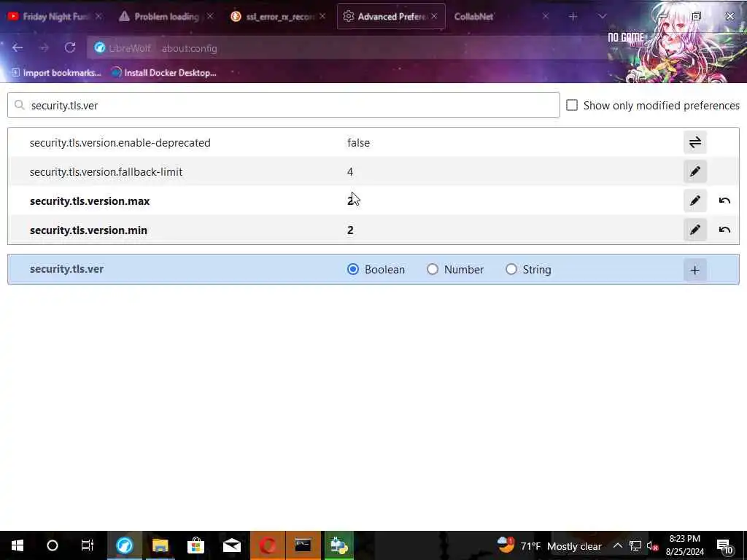Toggle security.tls.version.enable-deprecated value
The width and height of the screenshot is (747, 560).
coord(694,142)
